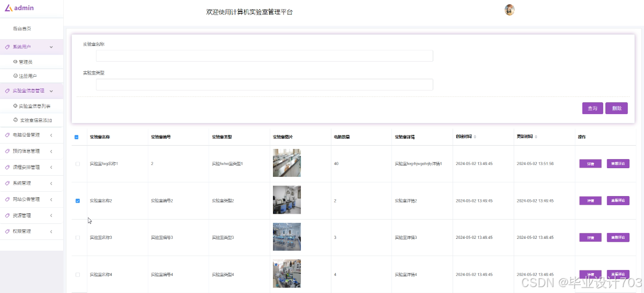Sort by 创建时间 using its sort arrows
This screenshot has width=644, height=293.
pyautogui.click(x=475, y=137)
